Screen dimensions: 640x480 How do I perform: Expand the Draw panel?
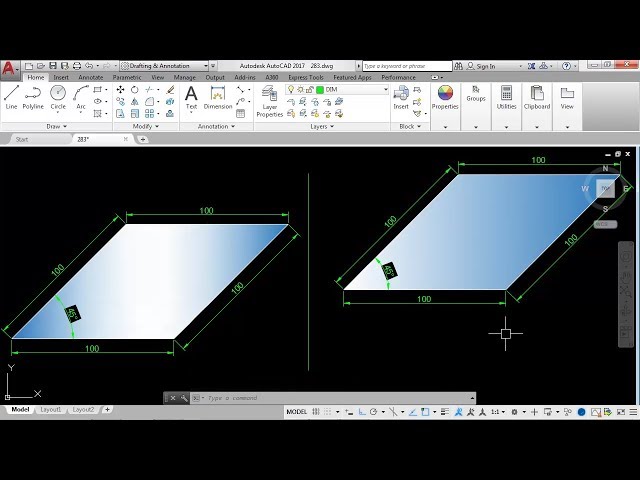(57, 127)
